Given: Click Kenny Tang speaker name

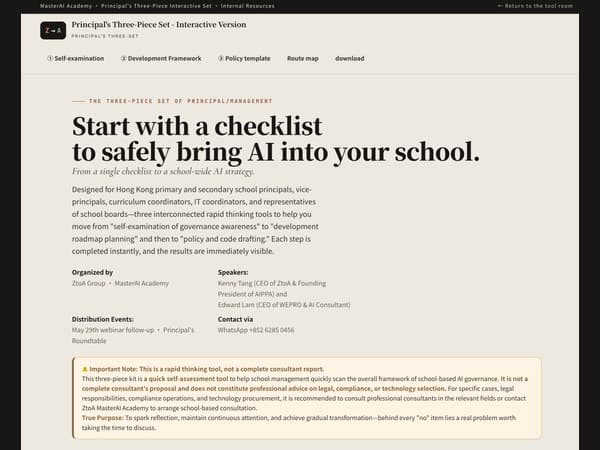Looking at the screenshot, I should point(235,284).
